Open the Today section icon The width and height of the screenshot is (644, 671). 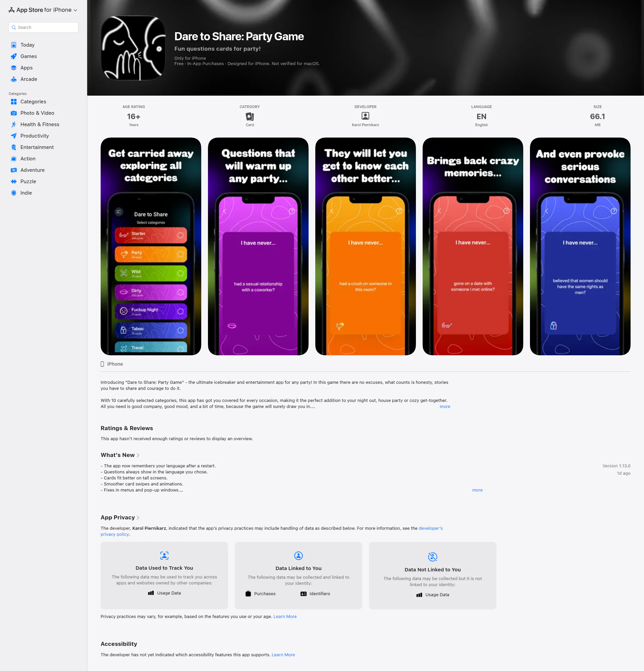coord(14,45)
